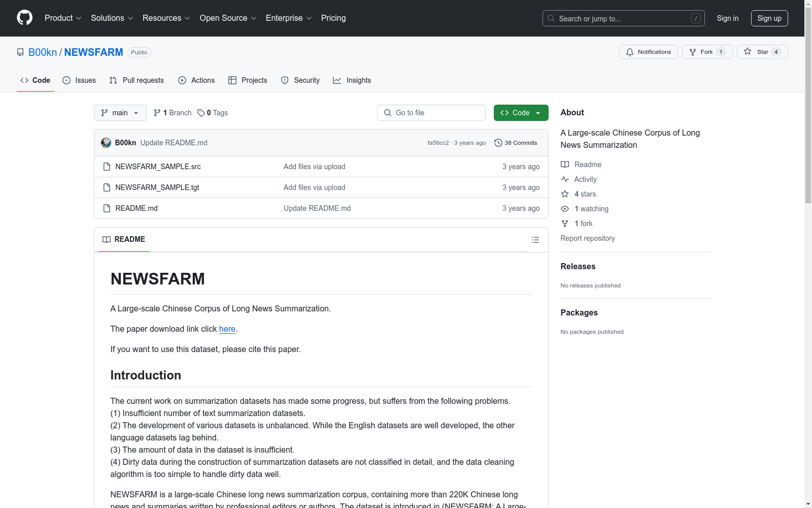Click the '3 years ago' timestamp for NEWSFARM_SAMPLE.src
This screenshot has width=812, height=508.
[x=521, y=167]
